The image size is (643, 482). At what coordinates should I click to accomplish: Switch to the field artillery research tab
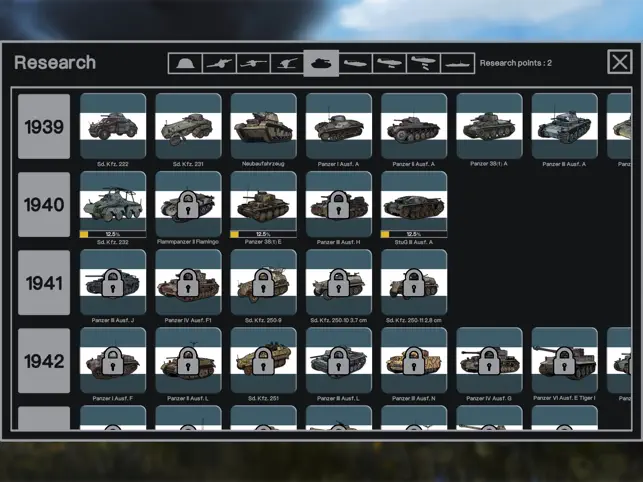pyautogui.click(x=219, y=64)
